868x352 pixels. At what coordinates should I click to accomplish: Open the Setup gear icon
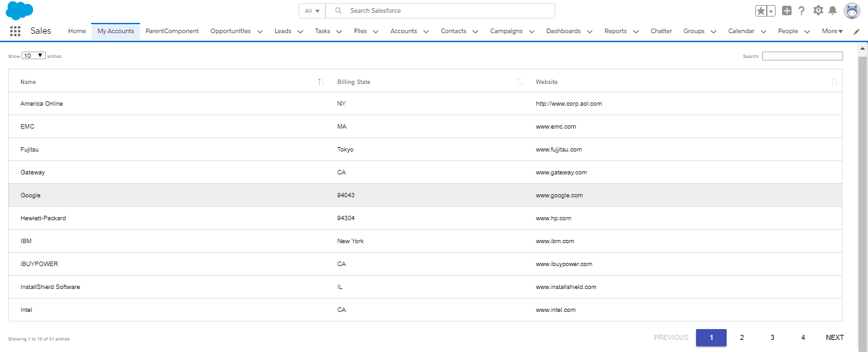click(x=818, y=10)
